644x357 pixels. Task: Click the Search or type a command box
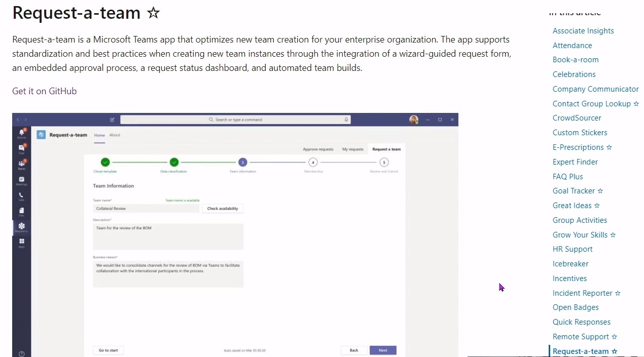[235, 120]
